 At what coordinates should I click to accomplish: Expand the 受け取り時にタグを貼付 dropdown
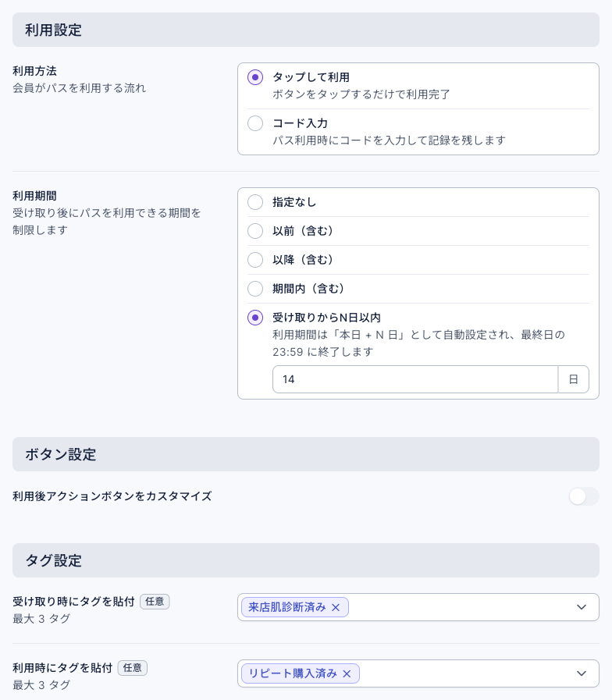point(582,607)
